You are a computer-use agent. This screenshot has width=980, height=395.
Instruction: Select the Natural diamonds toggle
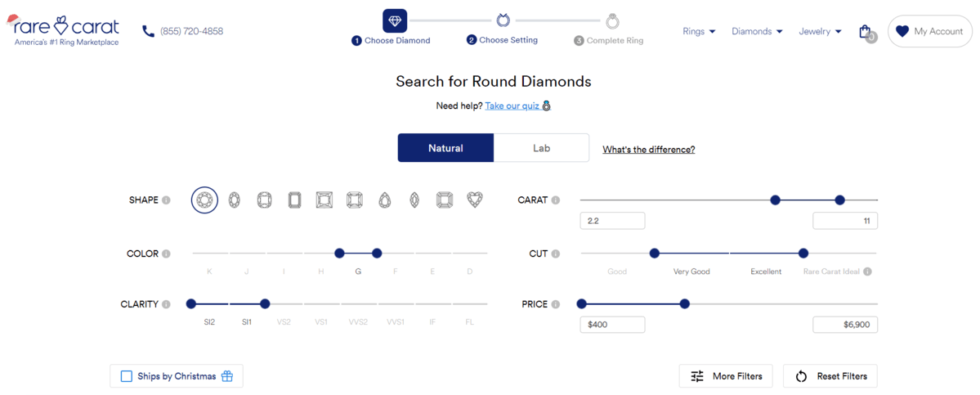tap(445, 148)
